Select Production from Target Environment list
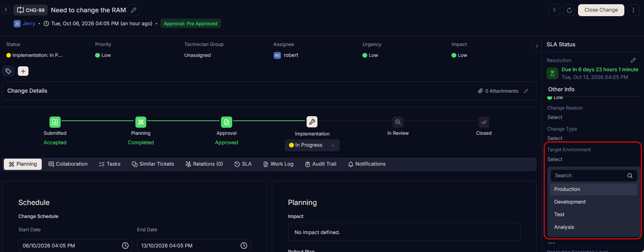644x252 pixels. (x=593, y=189)
